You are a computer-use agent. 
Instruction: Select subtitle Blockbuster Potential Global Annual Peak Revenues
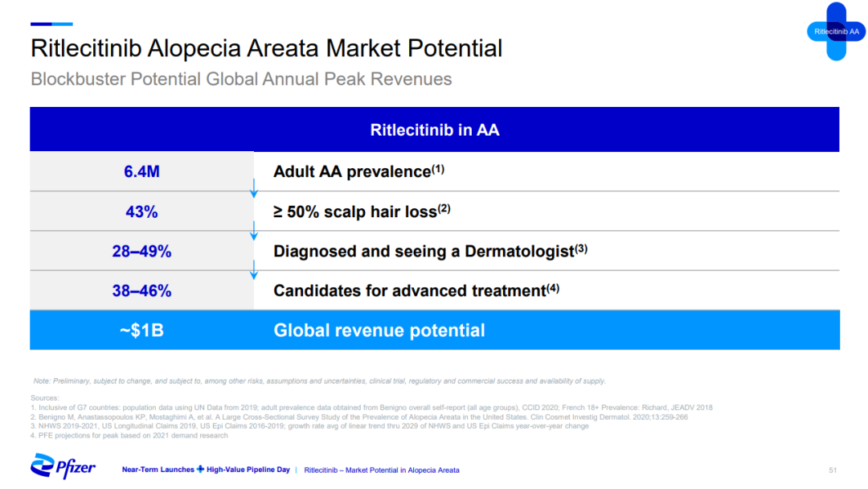241,79
